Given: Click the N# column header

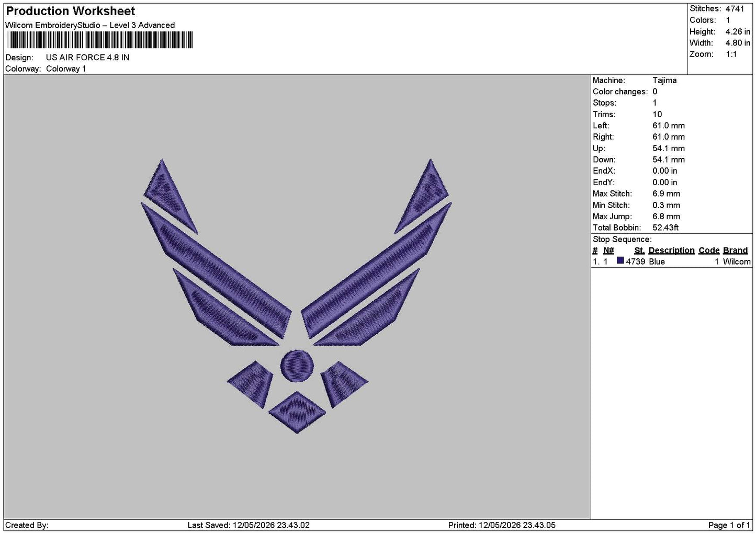Looking at the screenshot, I should coord(608,251).
